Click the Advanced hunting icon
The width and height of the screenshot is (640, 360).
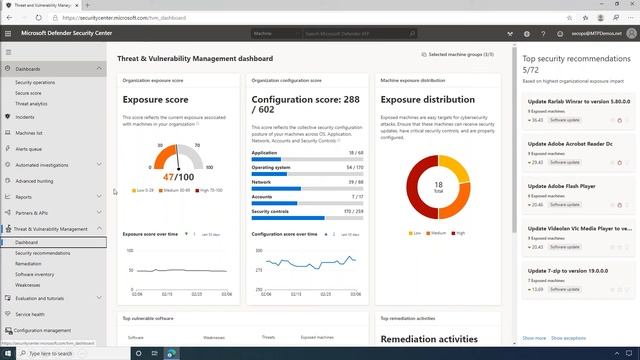pyautogui.click(x=8, y=181)
